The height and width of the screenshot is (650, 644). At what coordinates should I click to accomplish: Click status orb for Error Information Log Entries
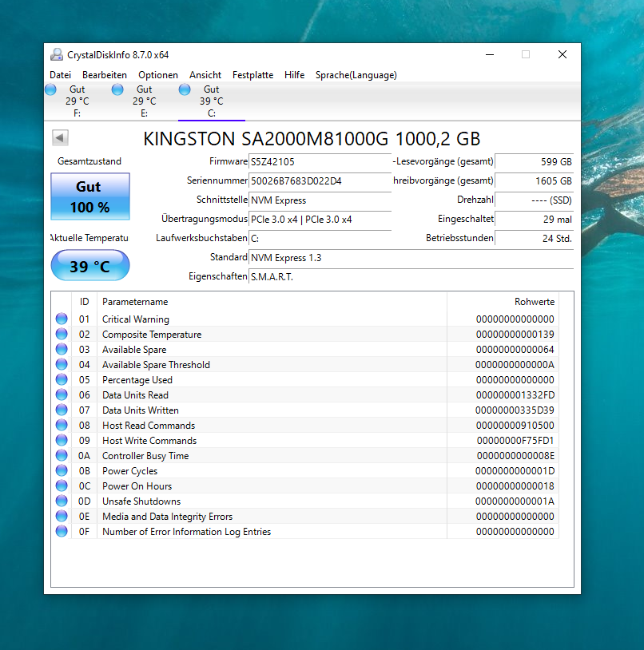point(62,531)
